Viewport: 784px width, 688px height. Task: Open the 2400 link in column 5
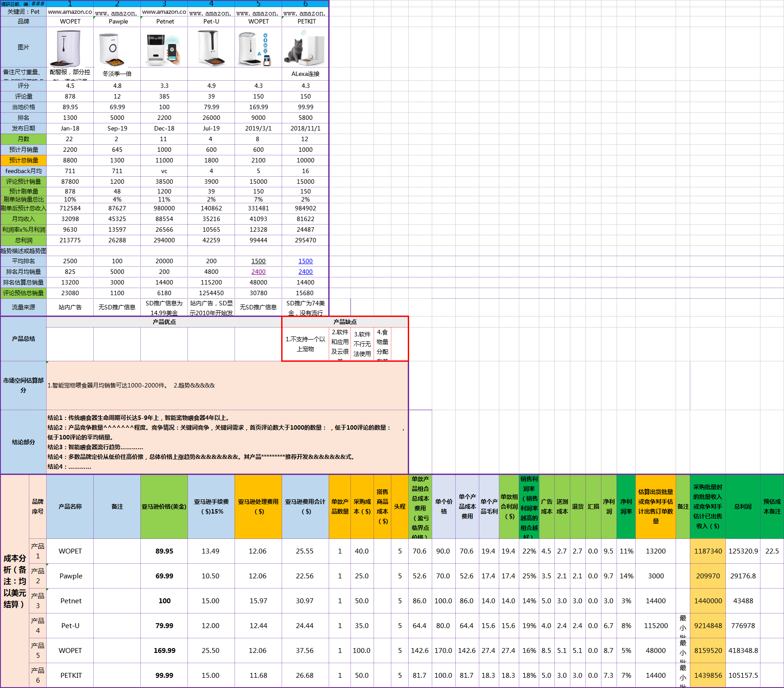(x=259, y=272)
